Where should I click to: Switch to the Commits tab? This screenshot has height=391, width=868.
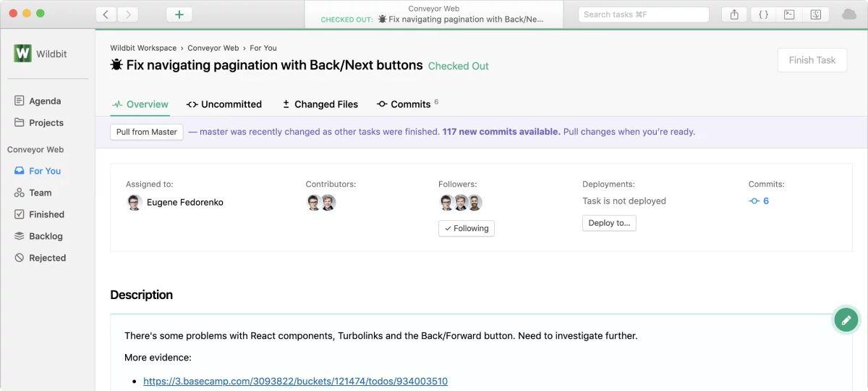pyautogui.click(x=407, y=104)
